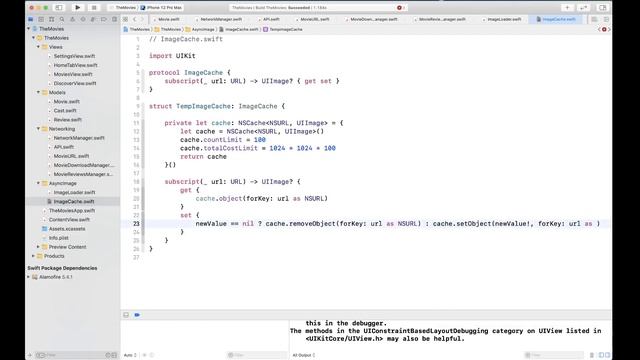Go forward in editor history

click(142, 19)
